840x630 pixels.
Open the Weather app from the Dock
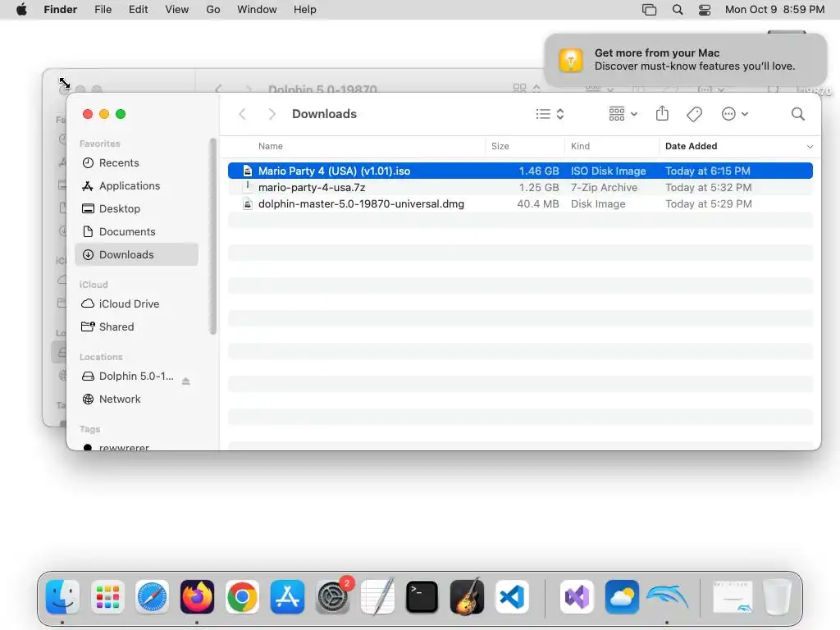(x=622, y=596)
